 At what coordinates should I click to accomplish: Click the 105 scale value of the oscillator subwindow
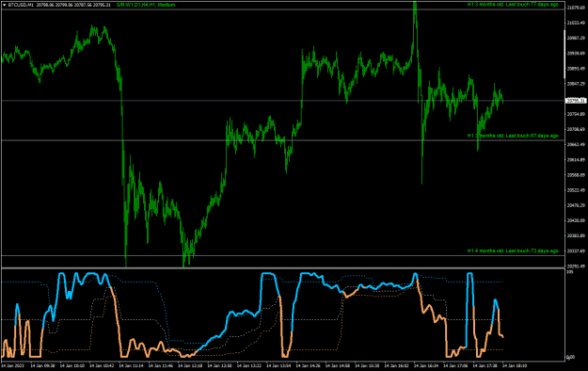pyautogui.click(x=570, y=271)
